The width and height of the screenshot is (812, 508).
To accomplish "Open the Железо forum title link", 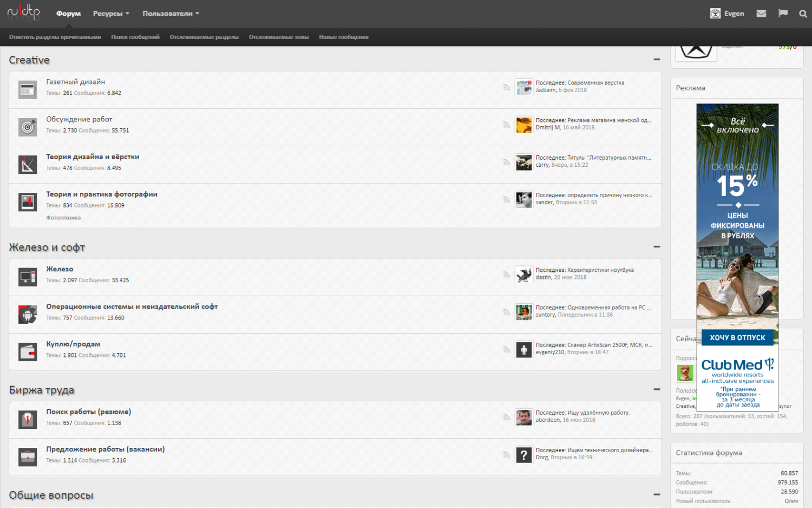I will [x=60, y=269].
